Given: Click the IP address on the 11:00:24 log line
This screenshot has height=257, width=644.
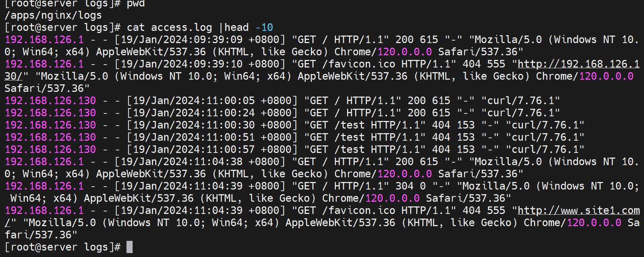Looking at the screenshot, I should click(50, 113).
